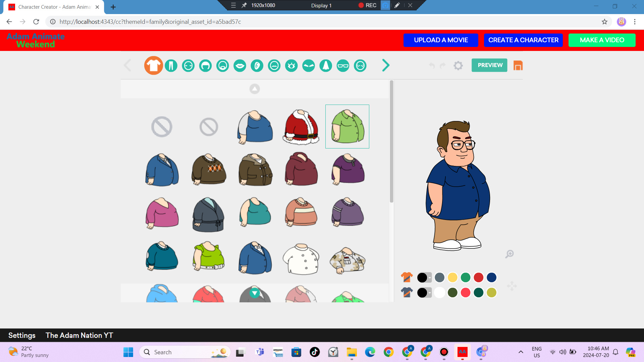Expand list with the down arrow circle
The image size is (644, 362).
point(255,293)
